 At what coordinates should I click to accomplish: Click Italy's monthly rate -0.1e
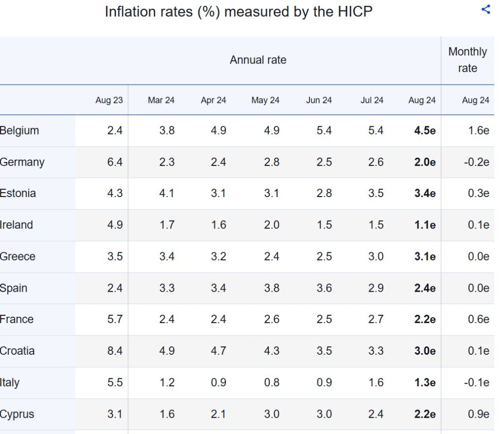point(476,383)
